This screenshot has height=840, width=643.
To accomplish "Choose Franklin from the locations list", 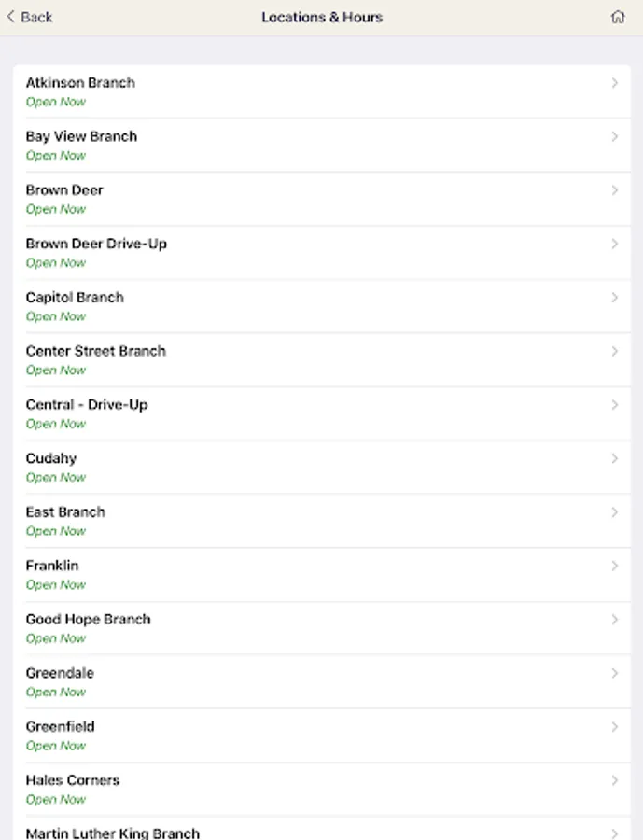I will [x=321, y=574].
